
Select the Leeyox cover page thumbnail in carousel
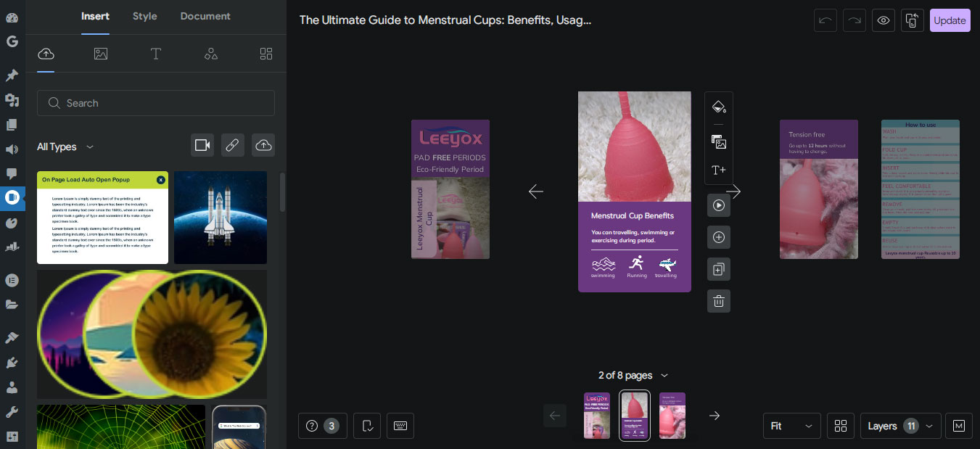(597, 416)
